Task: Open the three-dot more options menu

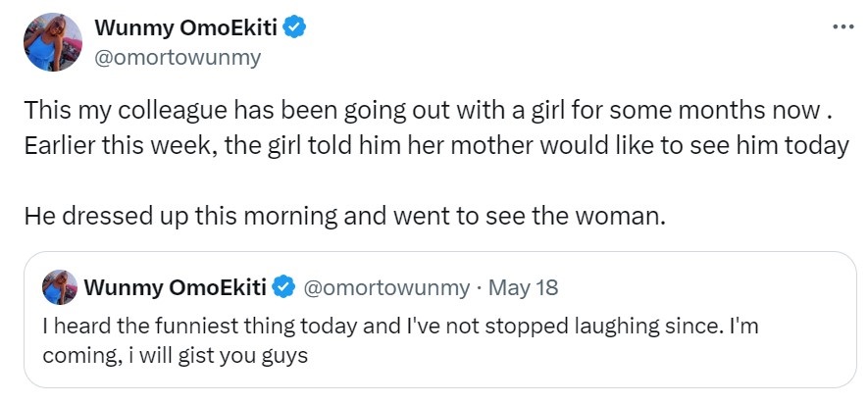Action: (842, 26)
